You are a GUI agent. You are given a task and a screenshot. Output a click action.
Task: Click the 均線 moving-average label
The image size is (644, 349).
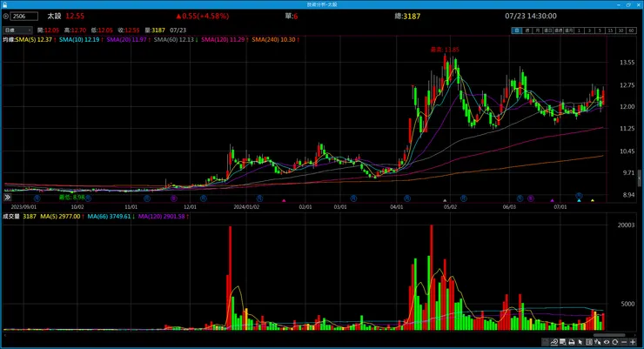tap(9, 40)
